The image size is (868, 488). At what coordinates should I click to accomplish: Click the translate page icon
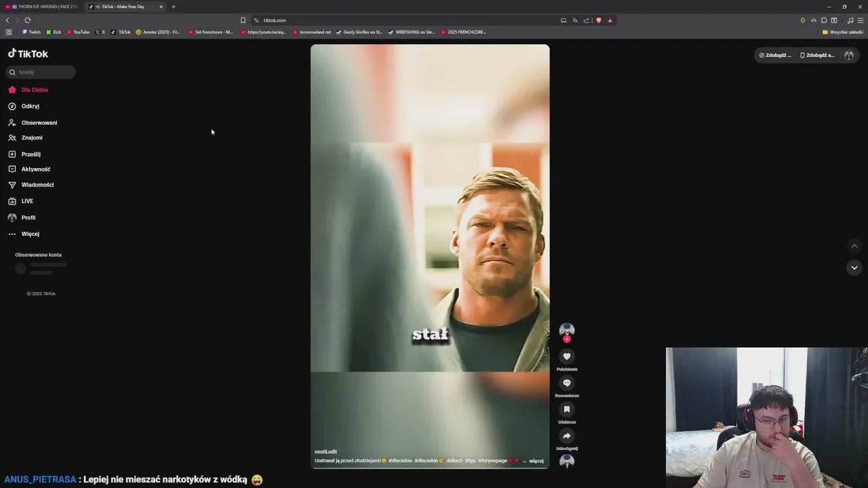click(x=575, y=20)
